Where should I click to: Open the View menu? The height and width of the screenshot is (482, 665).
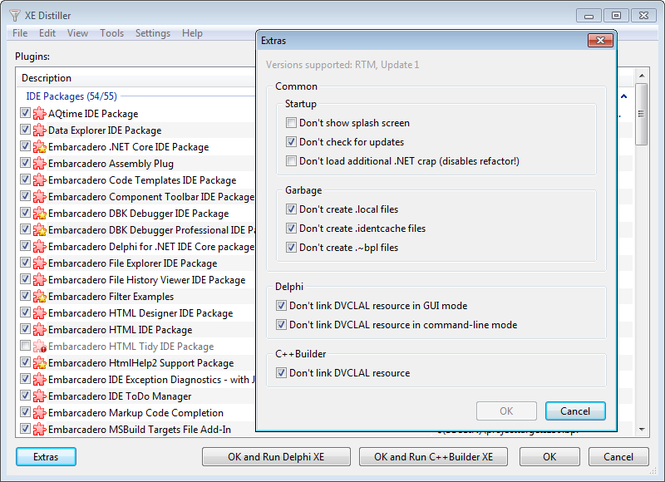[x=78, y=33]
